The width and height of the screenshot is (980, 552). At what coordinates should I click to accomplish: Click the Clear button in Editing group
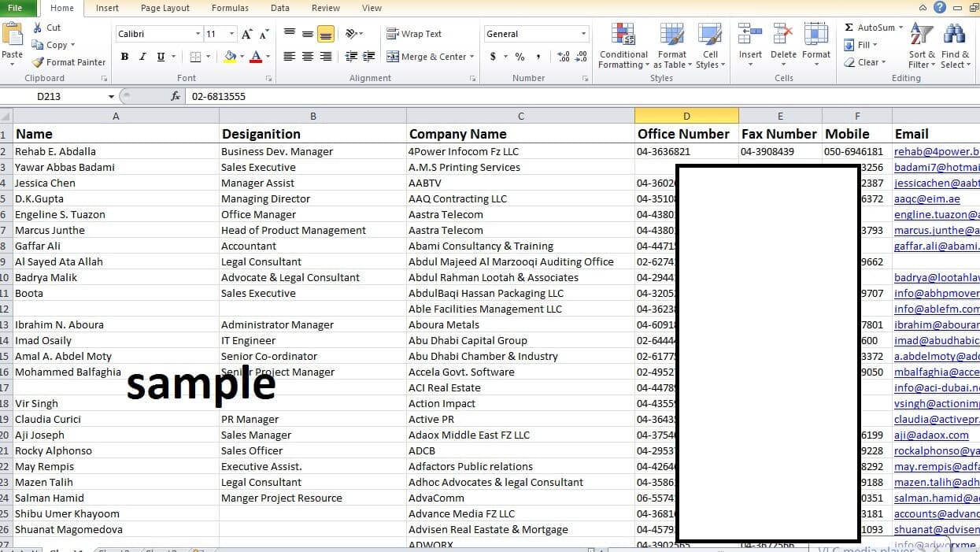coord(864,62)
